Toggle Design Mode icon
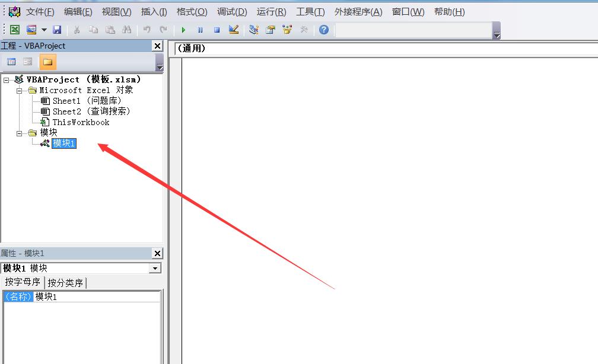 (x=233, y=30)
